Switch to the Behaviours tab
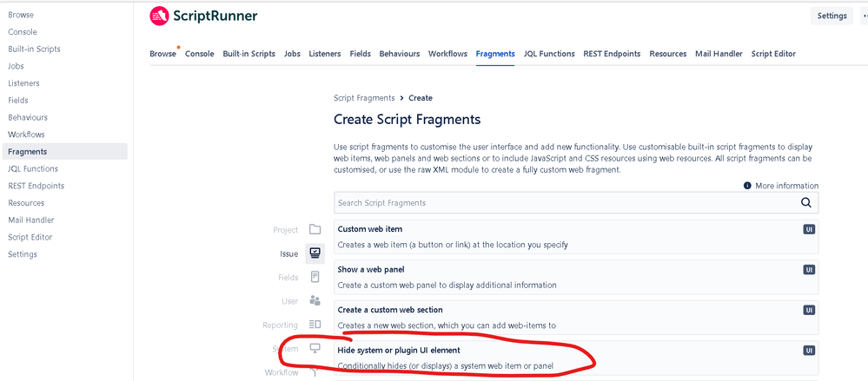 click(400, 54)
